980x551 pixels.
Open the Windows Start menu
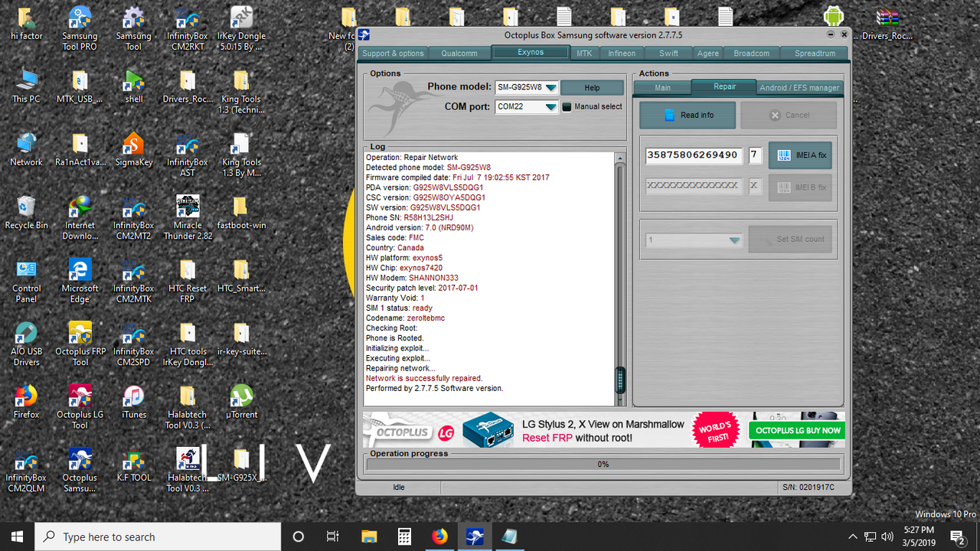pos(17,536)
